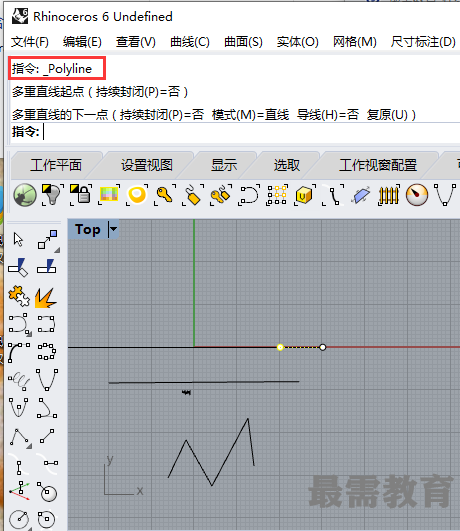The width and height of the screenshot is (460, 531).
Task: Click the yellow point on the line
Action: coord(280,347)
